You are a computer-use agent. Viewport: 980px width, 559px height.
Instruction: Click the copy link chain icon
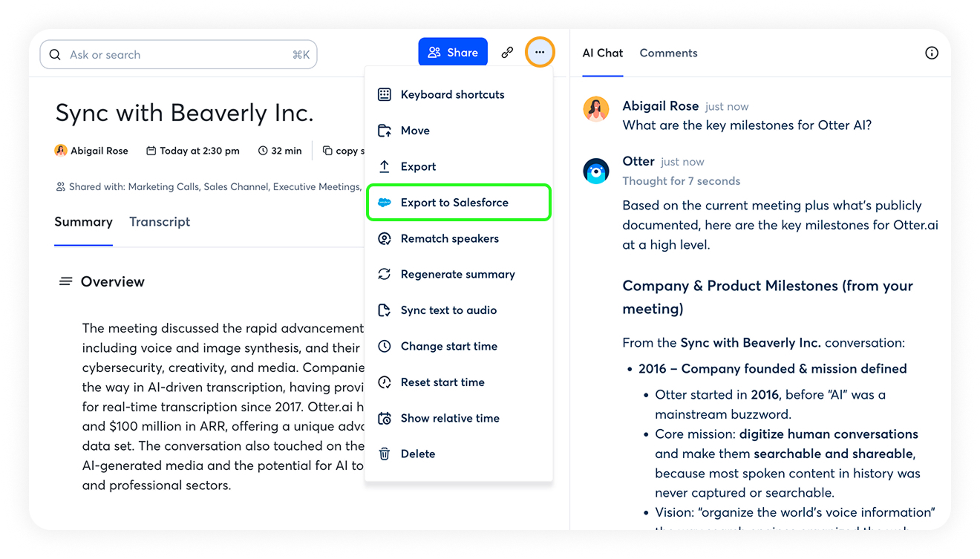[x=507, y=53]
